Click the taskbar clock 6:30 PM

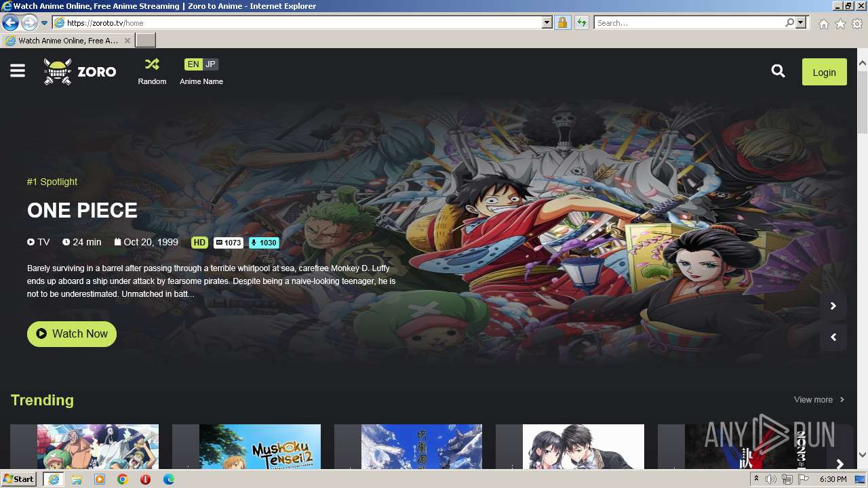[833, 479]
